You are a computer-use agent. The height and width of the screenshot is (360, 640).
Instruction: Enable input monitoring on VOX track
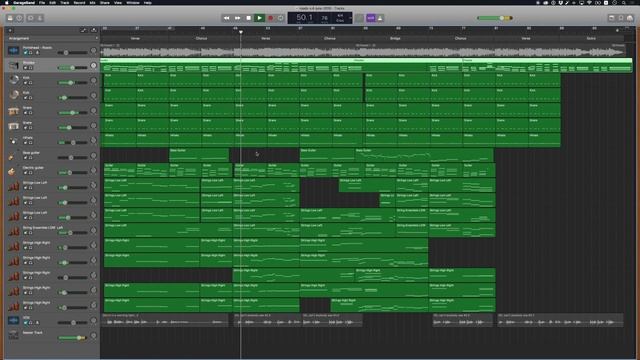(37, 323)
